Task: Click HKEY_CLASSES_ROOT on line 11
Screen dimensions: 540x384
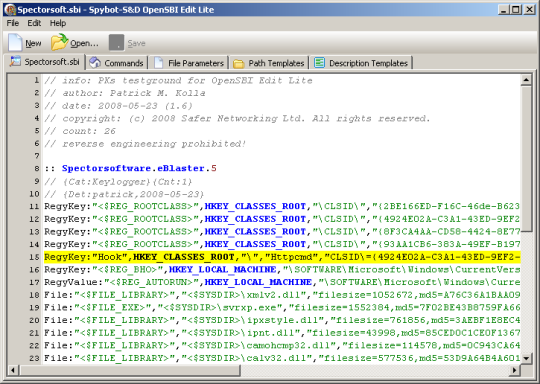Action: click(255, 206)
